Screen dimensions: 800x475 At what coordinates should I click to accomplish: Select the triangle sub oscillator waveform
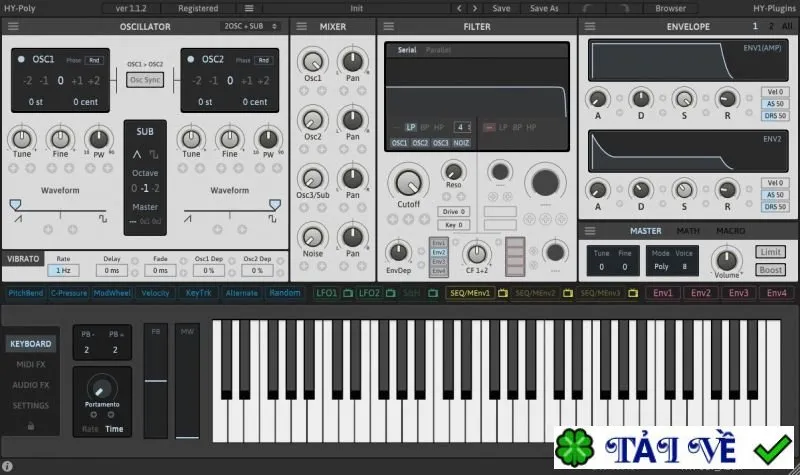(x=137, y=154)
